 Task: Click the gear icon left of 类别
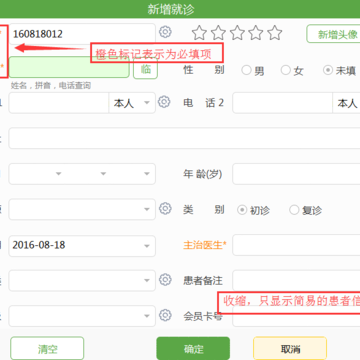pos(165,209)
